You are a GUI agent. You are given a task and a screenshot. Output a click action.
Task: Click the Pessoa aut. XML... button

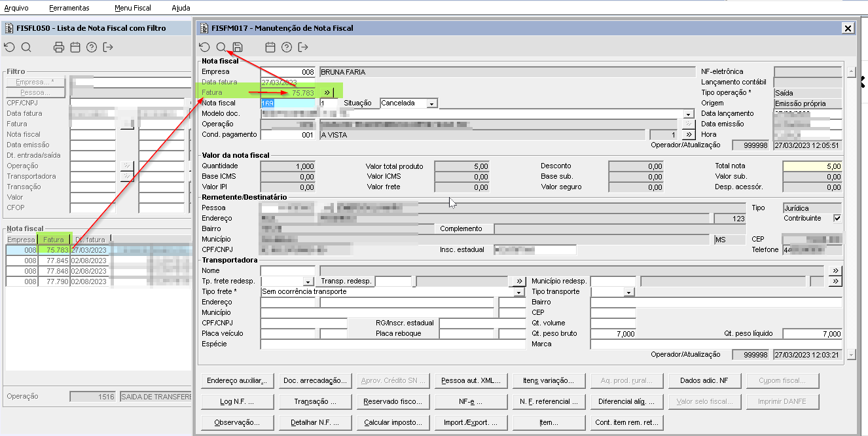(471, 380)
